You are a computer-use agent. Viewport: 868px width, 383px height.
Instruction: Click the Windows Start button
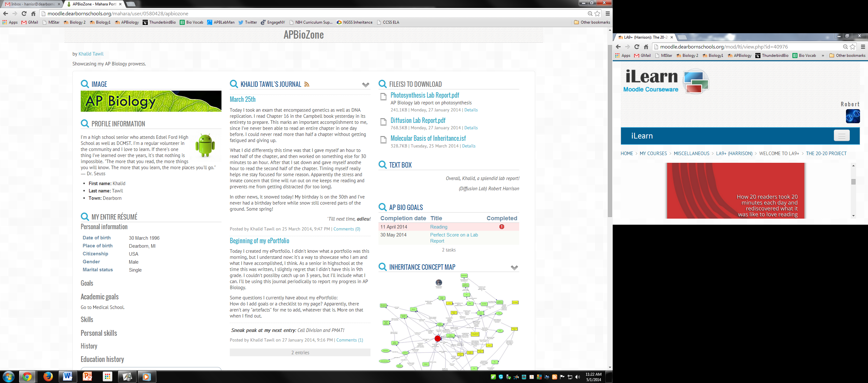pos(8,376)
